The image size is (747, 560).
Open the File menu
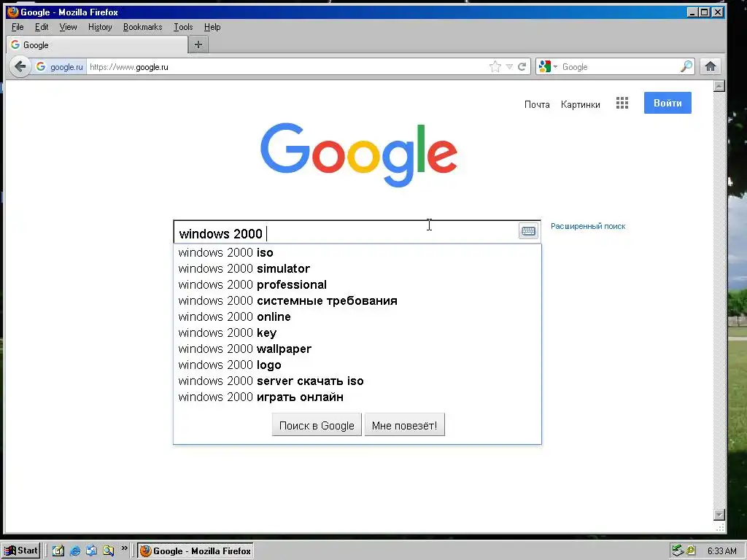click(18, 27)
